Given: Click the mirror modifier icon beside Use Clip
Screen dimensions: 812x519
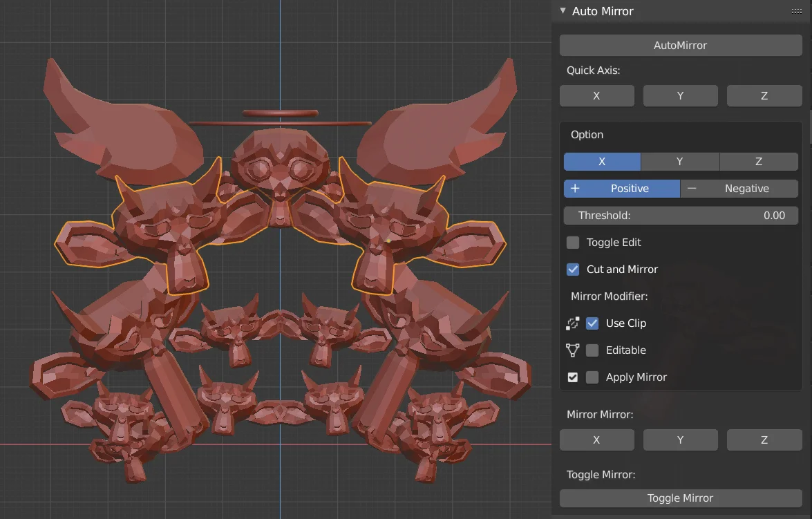Looking at the screenshot, I should (x=572, y=323).
